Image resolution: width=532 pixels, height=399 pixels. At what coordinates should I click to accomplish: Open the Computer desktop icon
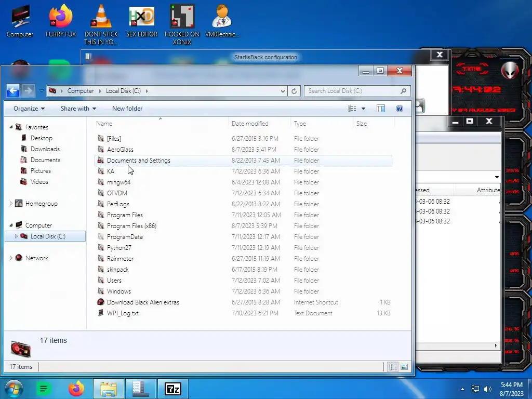(20, 21)
